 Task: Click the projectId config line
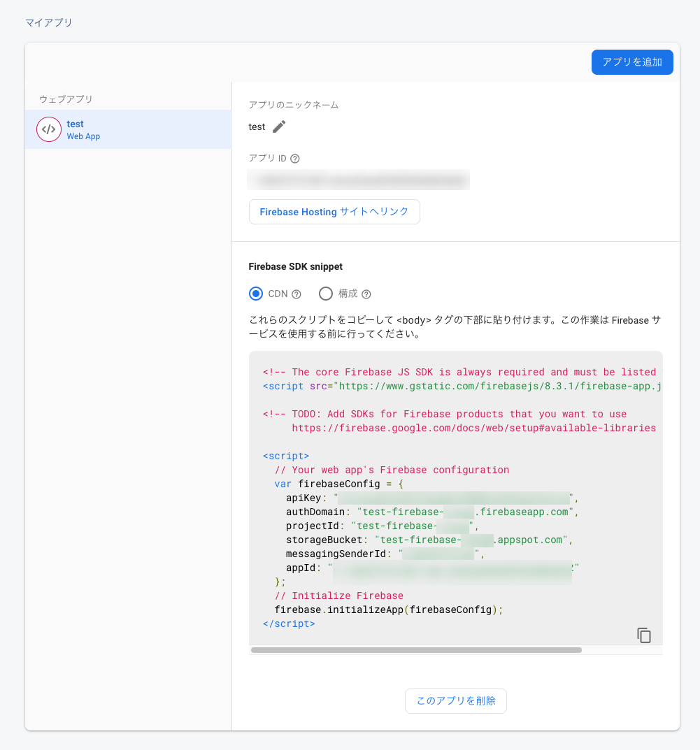pos(383,526)
